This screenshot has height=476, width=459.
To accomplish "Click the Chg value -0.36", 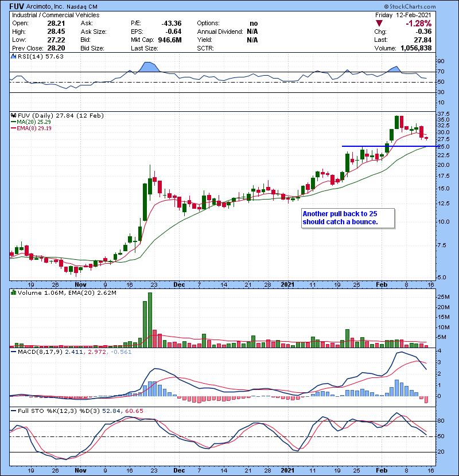I will 423,32.
